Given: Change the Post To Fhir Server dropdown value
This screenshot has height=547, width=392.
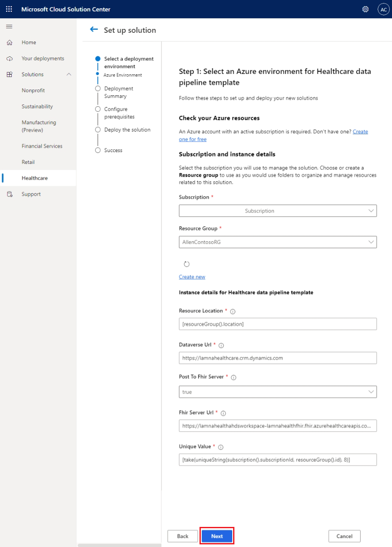Looking at the screenshot, I should tap(278, 391).
